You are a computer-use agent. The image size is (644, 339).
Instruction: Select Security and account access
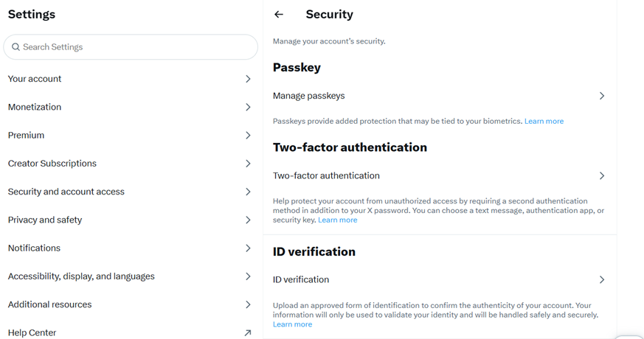tap(66, 192)
